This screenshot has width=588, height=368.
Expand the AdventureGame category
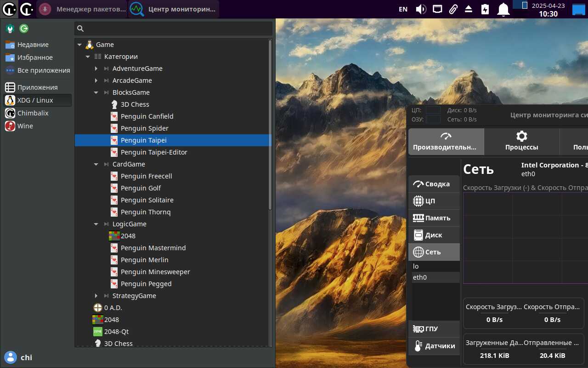coord(96,69)
